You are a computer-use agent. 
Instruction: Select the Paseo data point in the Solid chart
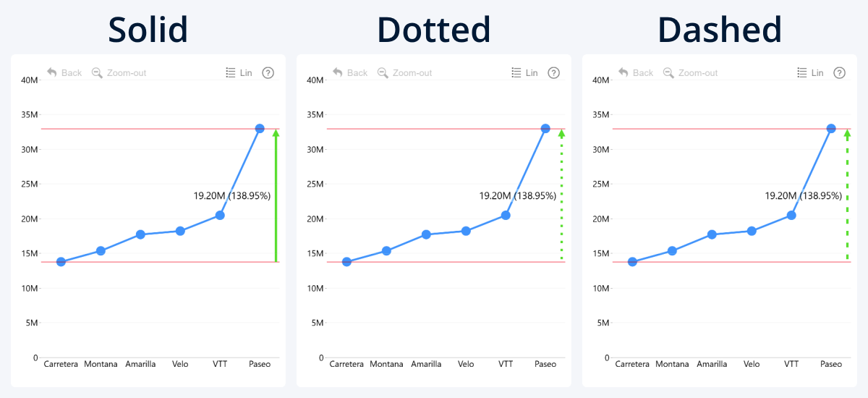tap(260, 128)
